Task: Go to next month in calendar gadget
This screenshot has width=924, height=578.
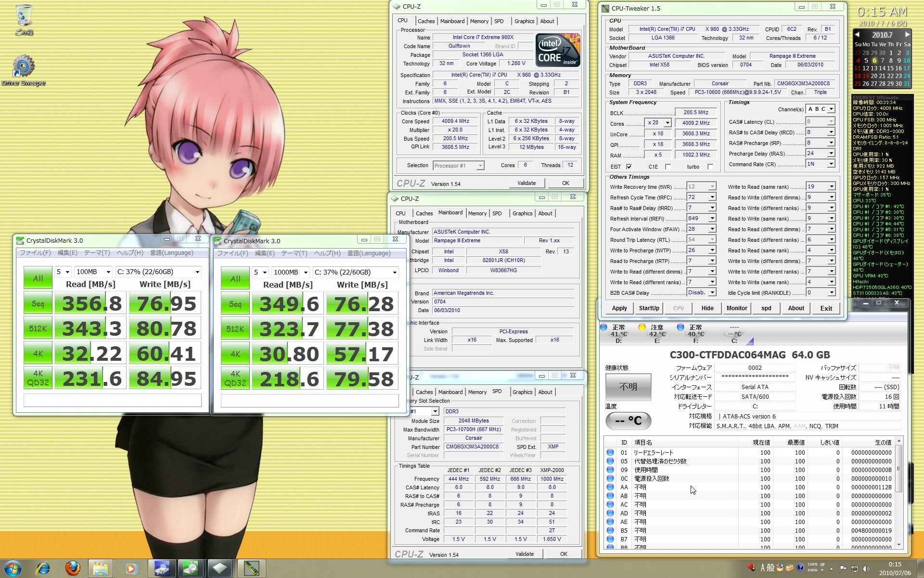Action: tap(907, 35)
